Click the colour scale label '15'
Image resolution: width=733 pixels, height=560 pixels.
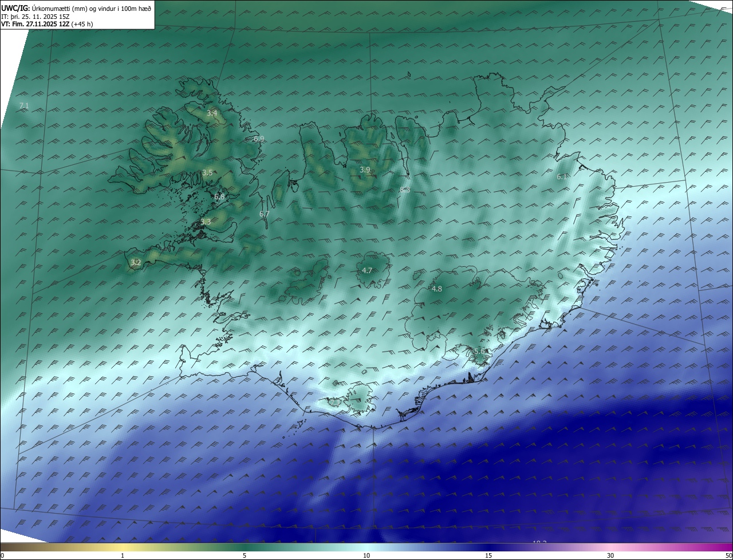coord(488,555)
